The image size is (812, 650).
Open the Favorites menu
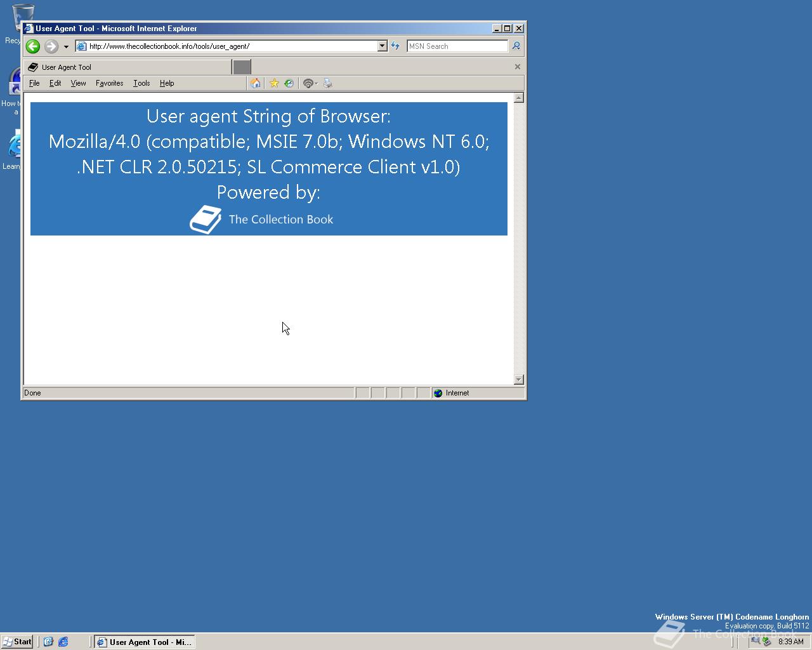(109, 83)
